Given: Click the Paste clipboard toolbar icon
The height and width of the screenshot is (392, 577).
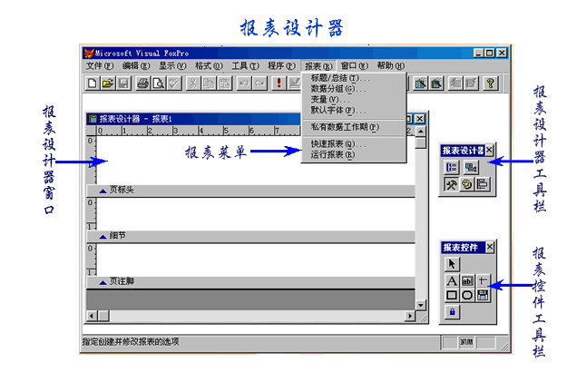Looking at the screenshot, I should coord(224,83).
